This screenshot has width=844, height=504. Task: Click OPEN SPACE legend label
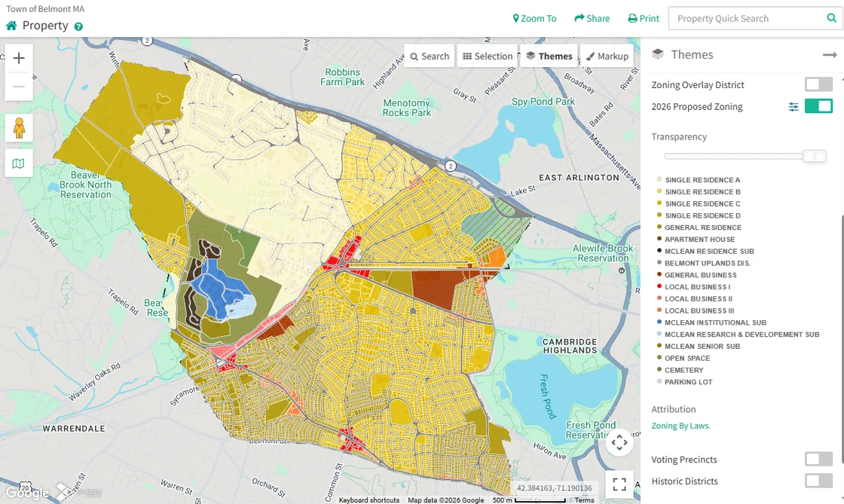coord(687,359)
